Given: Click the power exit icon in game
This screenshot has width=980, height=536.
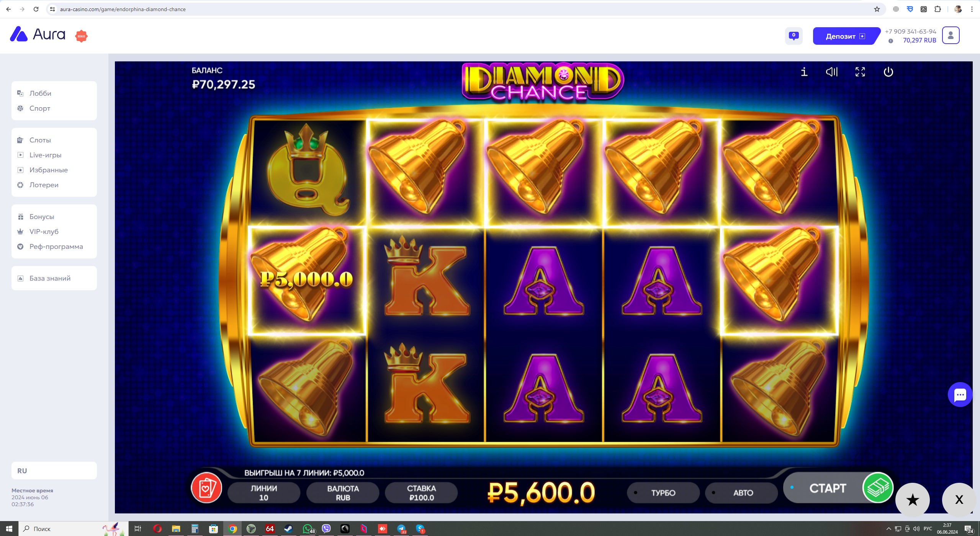Looking at the screenshot, I should (888, 72).
